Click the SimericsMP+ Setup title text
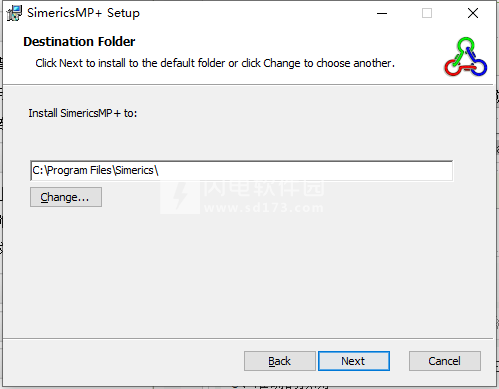The image size is (499, 389). [x=83, y=13]
